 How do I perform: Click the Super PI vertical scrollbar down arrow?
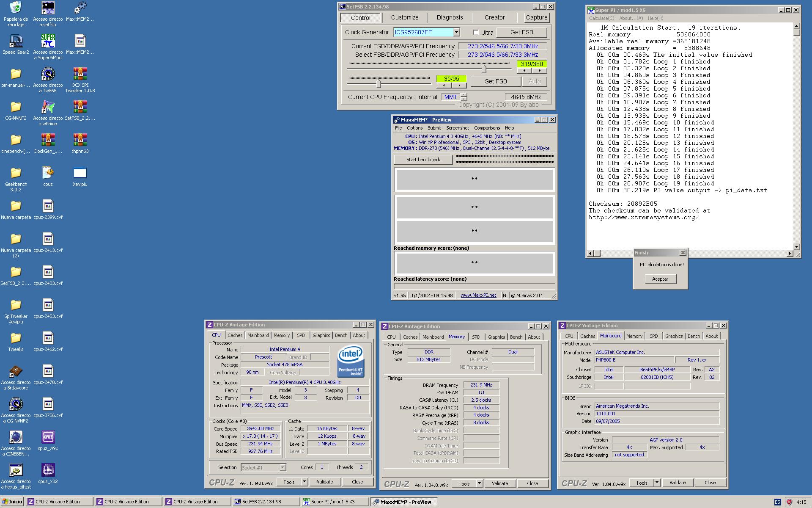coord(797,246)
